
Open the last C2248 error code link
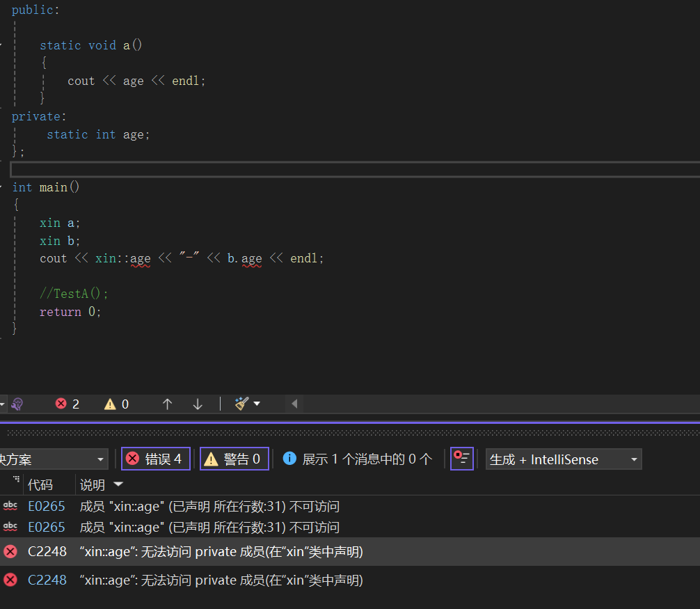(47, 580)
